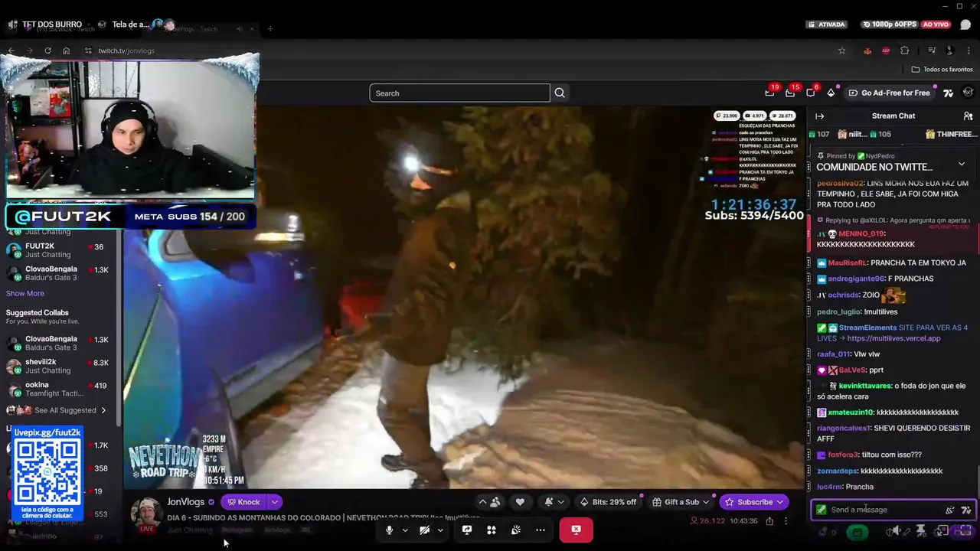980x551 pixels.
Task: Open the dropdown arrow next to Knock
Action: coord(274,502)
